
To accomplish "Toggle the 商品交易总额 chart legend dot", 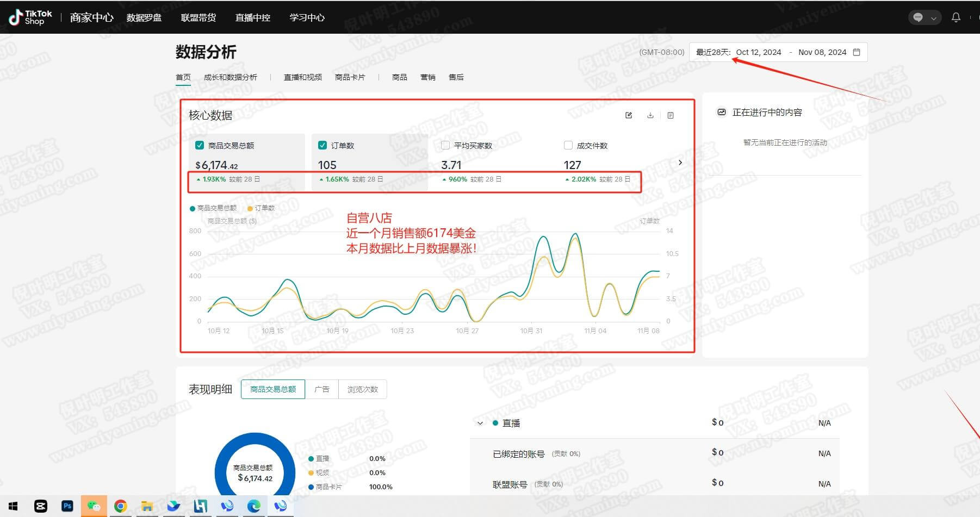I will [x=192, y=208].
